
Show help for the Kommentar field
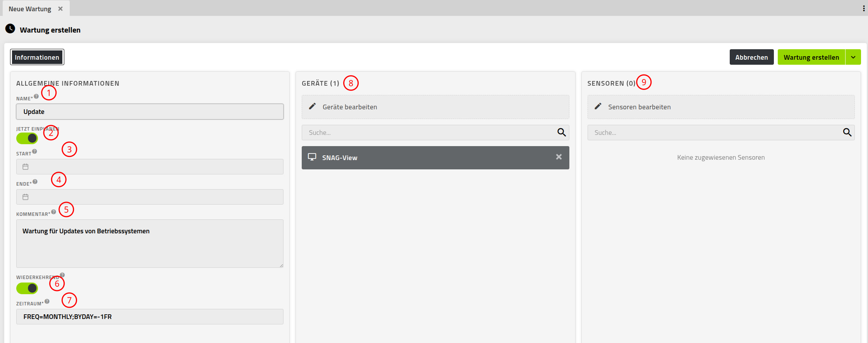click(53, 212)
